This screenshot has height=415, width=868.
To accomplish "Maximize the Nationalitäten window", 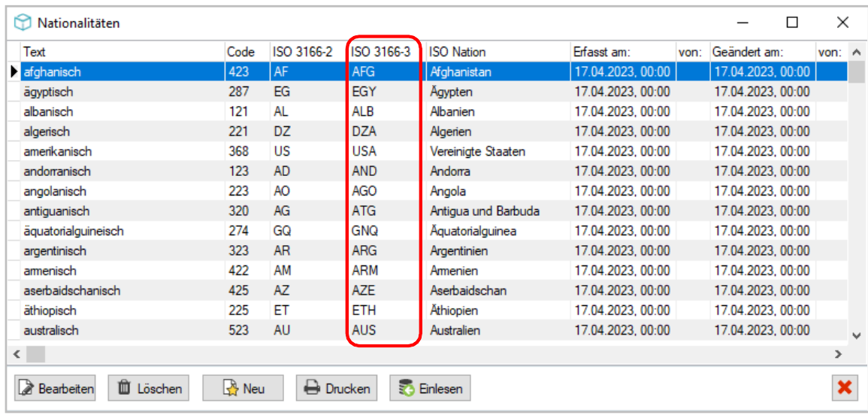I will tap(793, 23).
